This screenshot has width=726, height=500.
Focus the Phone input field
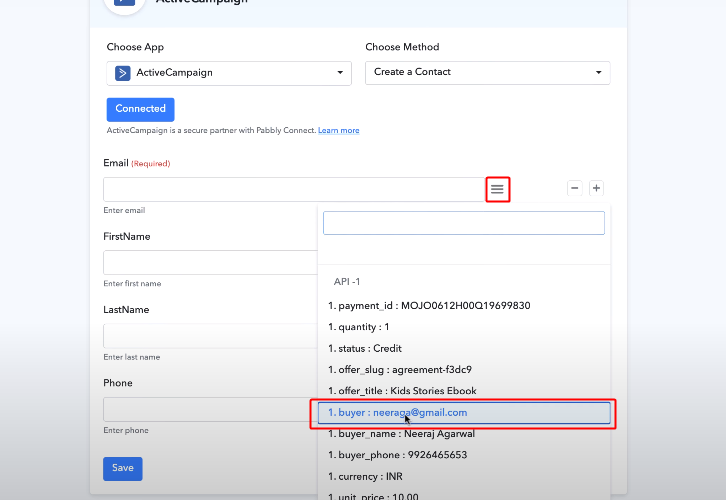(x=211, y=409)
